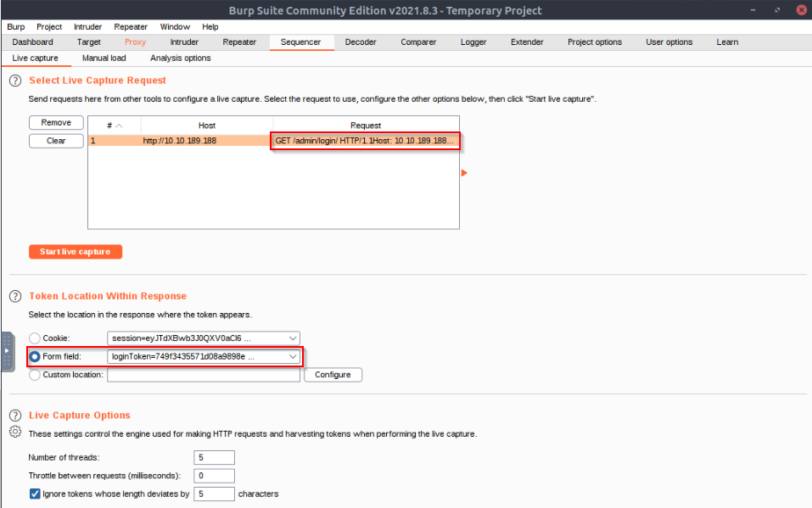Open the Form field loginToken dropdown
812x508 pixels.
(204, 356)
